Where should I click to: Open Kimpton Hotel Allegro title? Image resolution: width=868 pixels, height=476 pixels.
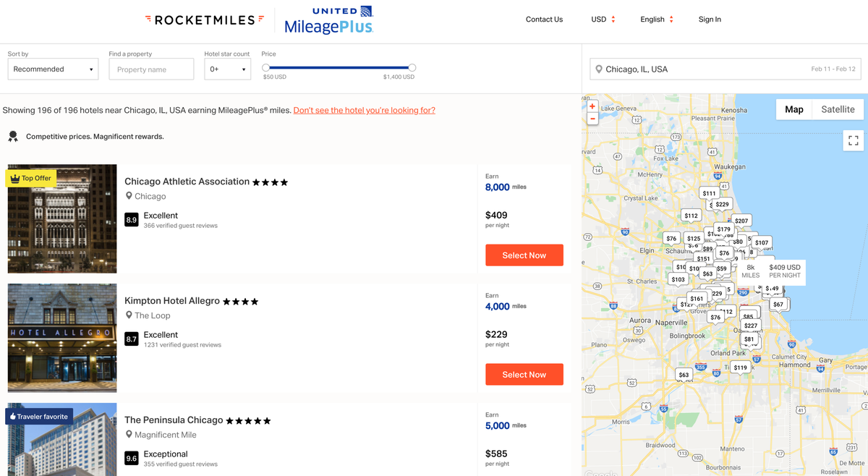172,301
